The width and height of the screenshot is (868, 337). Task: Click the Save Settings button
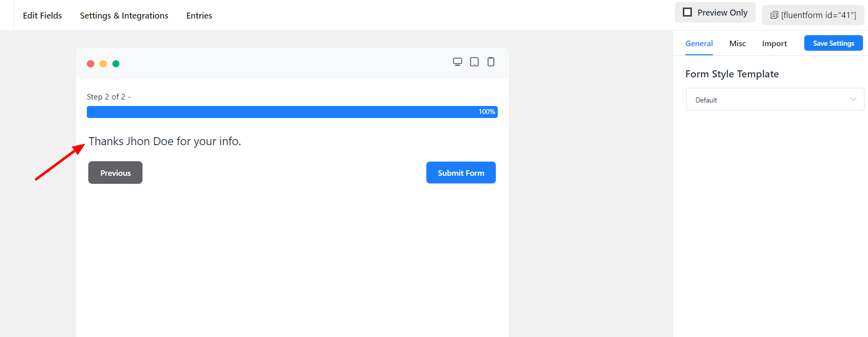[833, 43]
